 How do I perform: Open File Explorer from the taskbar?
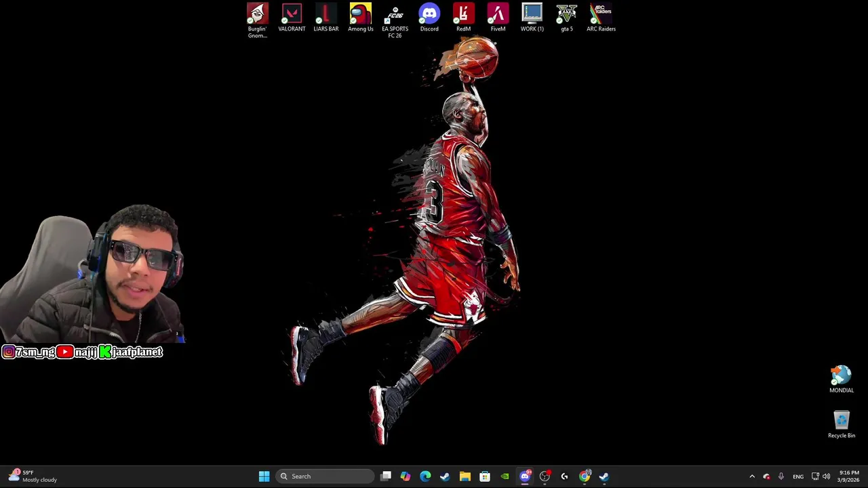[x=465, y=476]
